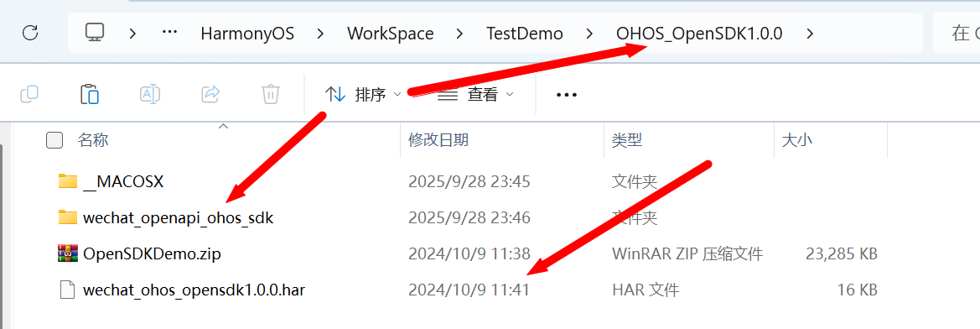Image resolution: width=980 pixels, height=329 pixels.
Task: Sort by the 大小 column header
Action: pyautogui.click(x=797, y=140)
